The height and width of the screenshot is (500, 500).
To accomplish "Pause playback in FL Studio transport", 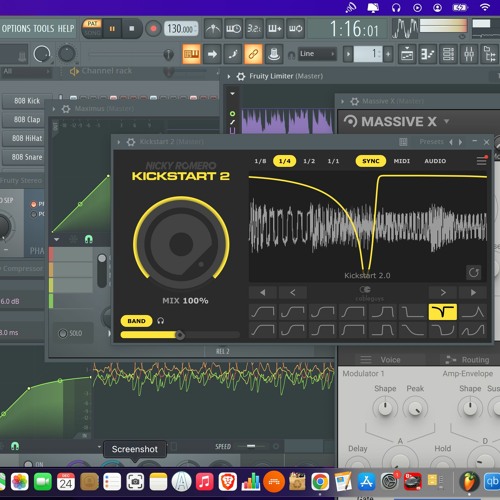I will [x=112, y=29].
